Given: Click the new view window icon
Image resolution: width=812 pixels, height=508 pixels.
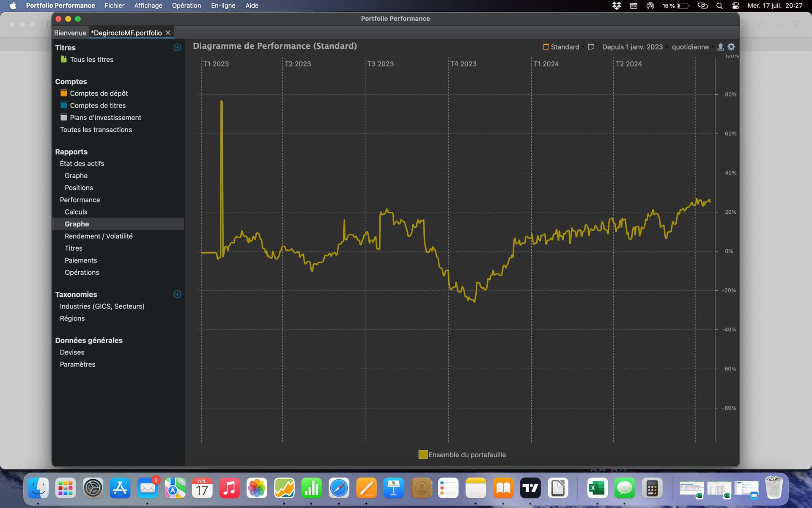Looking at the screenshot, I should tap(591, 47).
